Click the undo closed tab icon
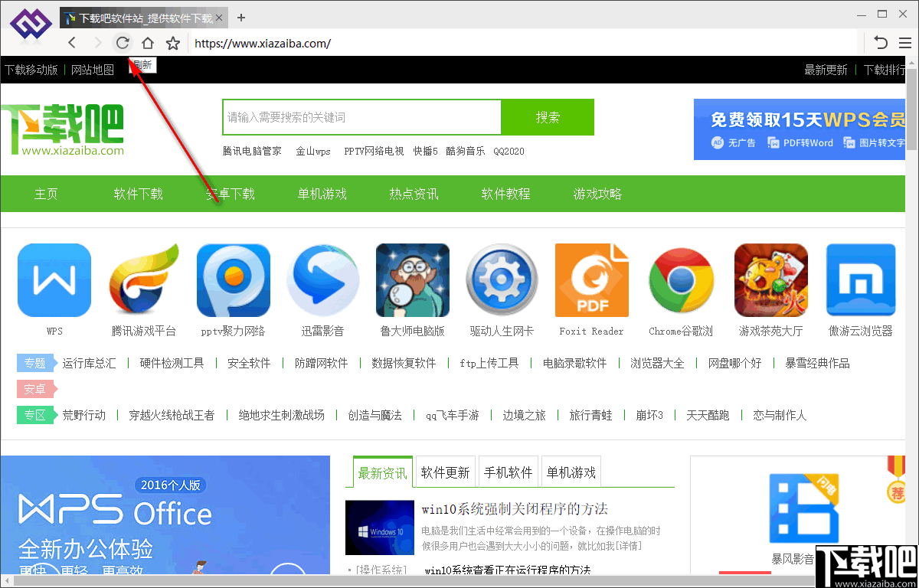This screenshot has height=588, width=919. click(x=881, y=43)
